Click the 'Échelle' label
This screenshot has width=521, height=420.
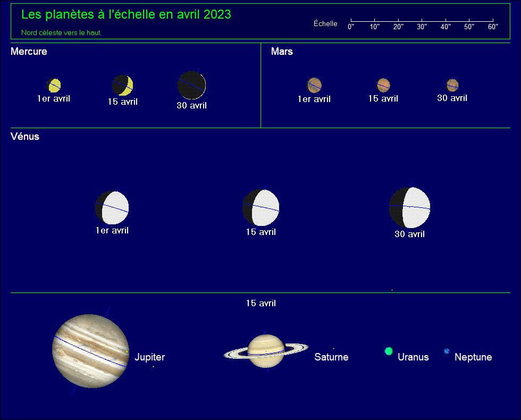[325, 23]
